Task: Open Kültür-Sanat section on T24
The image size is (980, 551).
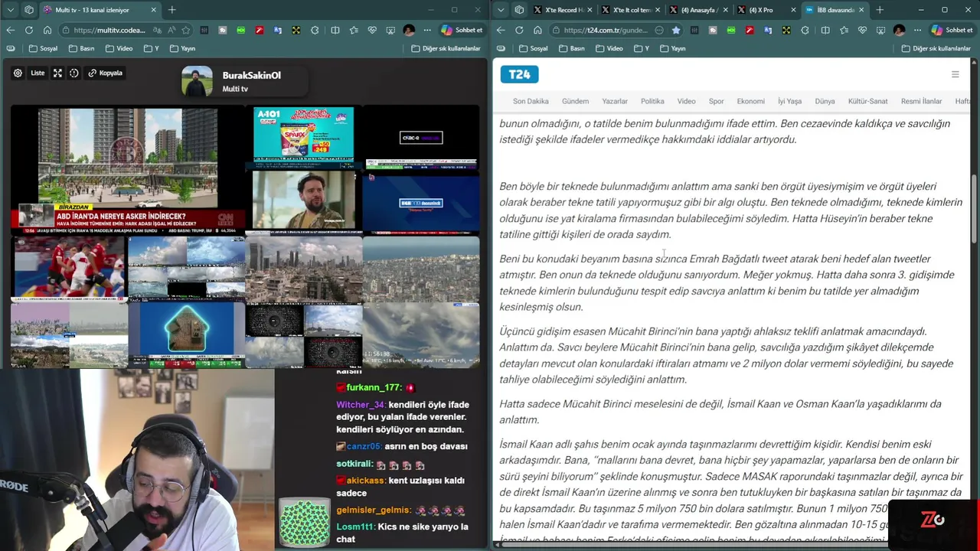Action: pos(867,101)
